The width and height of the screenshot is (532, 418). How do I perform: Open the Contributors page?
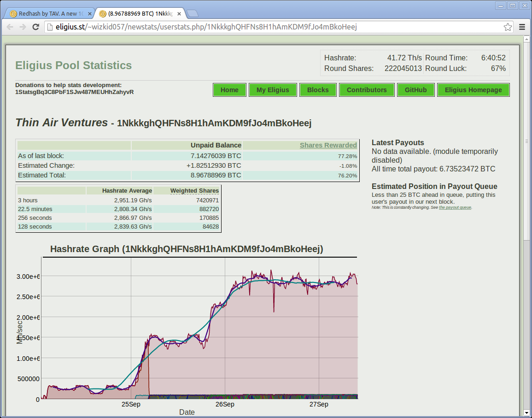pyautogui.click(x=367, y=90)
